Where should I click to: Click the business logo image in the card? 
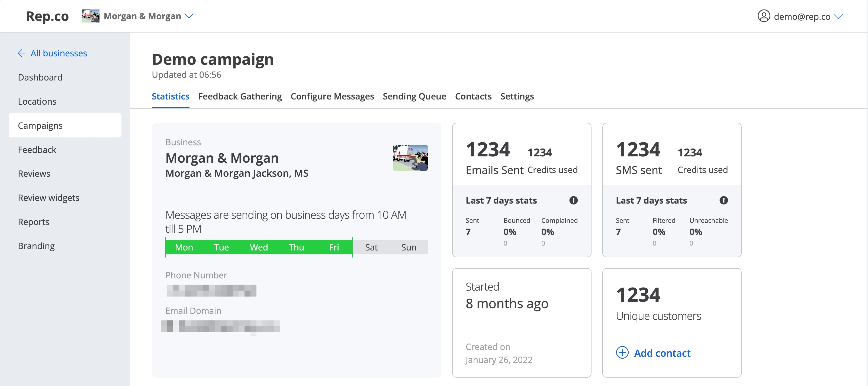tap(410, 158)
